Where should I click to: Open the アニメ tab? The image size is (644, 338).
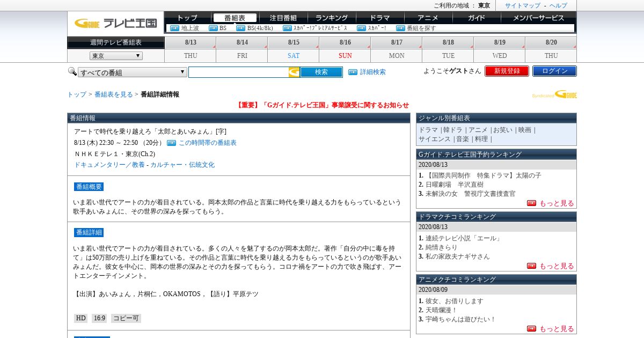[x=428, y=18]
